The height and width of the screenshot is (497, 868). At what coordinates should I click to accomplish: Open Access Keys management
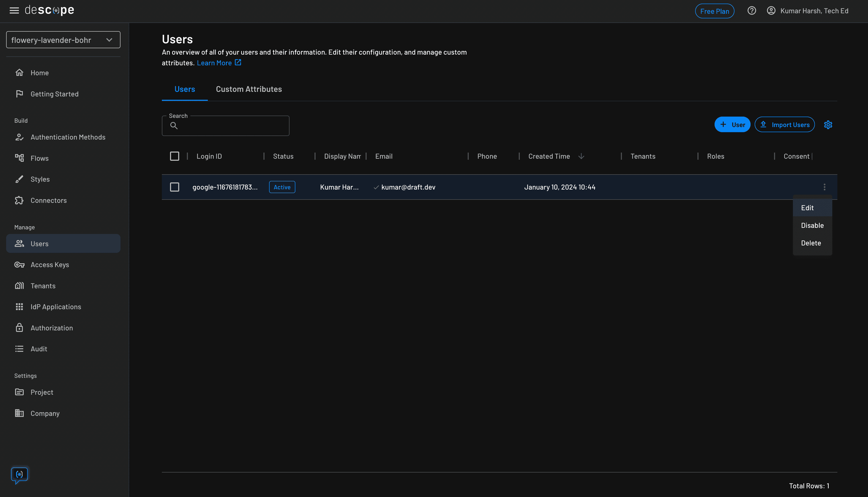[50, 265]
